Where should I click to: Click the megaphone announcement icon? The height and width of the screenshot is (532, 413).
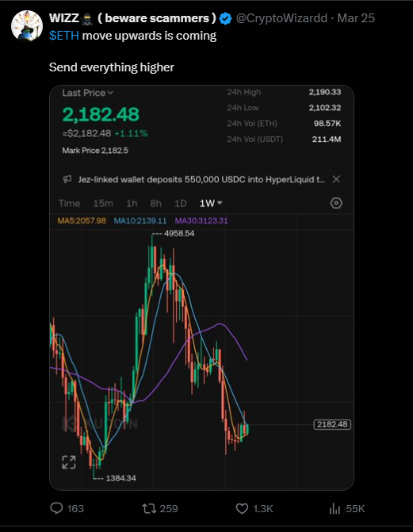67,179
